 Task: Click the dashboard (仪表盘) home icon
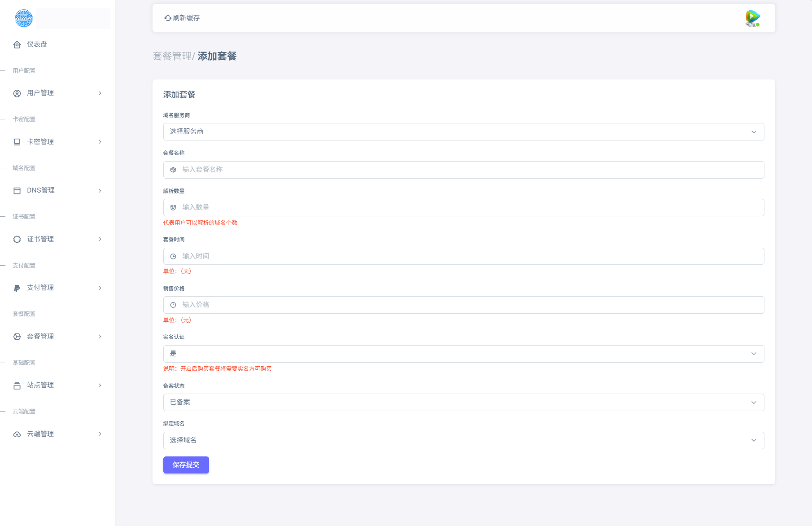coord(17,44)
